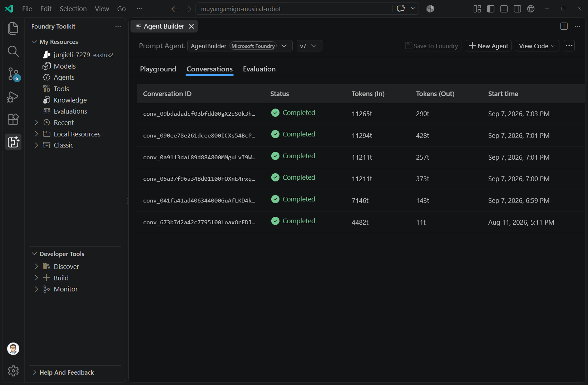The width and height of the screenshot is (588, 385).
Task: Go forward with the navigation arrow
Action: pos(188,9)
